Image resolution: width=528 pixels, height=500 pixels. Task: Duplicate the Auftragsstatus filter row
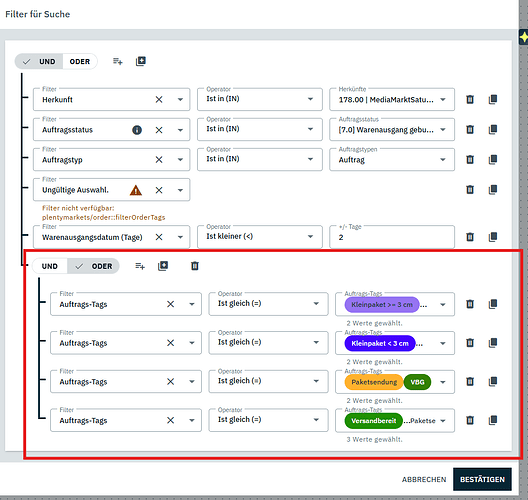(493, 129)
